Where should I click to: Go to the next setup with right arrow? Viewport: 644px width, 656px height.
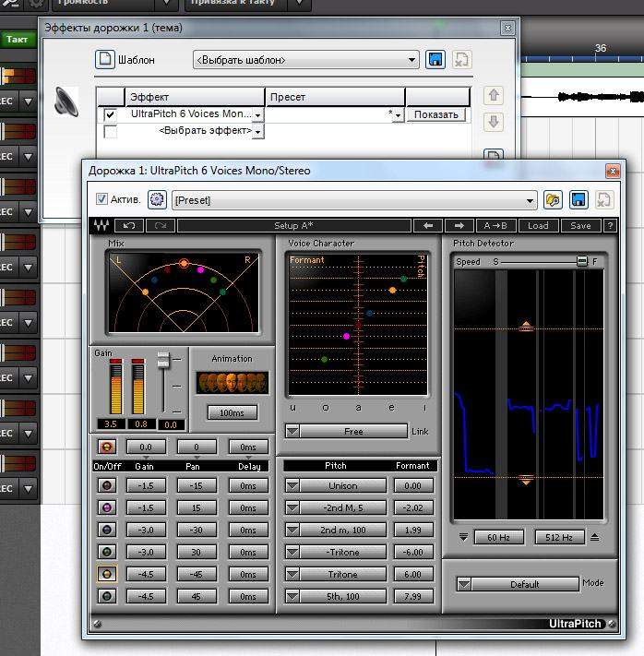459,226
